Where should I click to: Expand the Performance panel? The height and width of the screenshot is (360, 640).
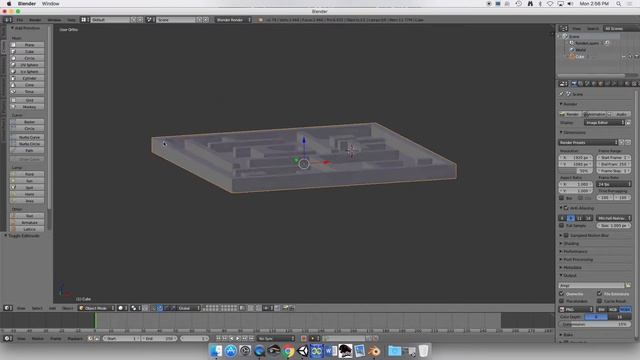(575, 251)
